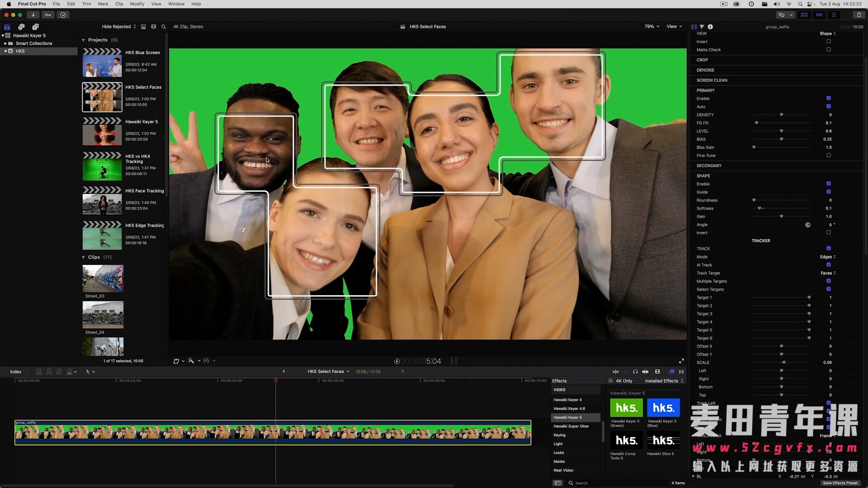Click the browser search magnifier icon
868x488 pixels.
pyautogui.click(x=164, y=27)
